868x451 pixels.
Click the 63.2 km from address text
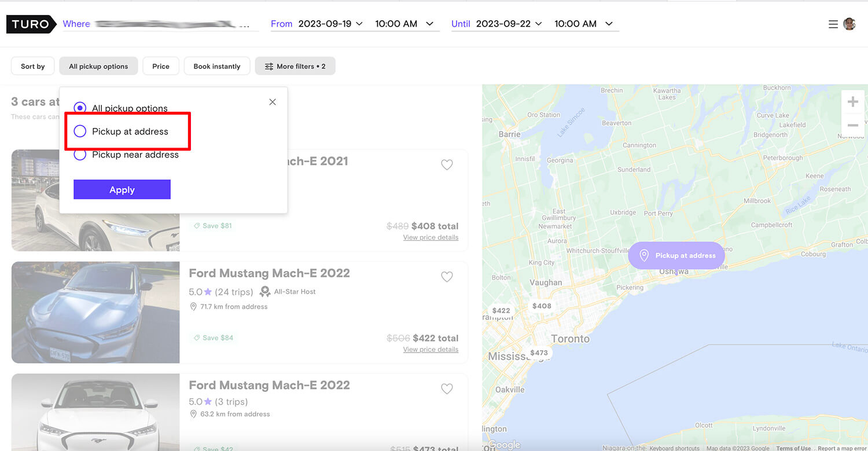(235, 414)
